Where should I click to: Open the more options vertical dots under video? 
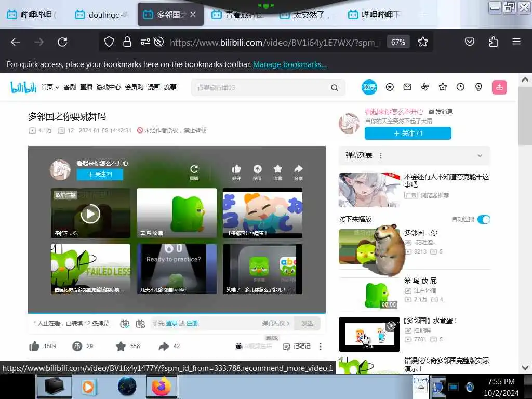click(x=321, y=347)
